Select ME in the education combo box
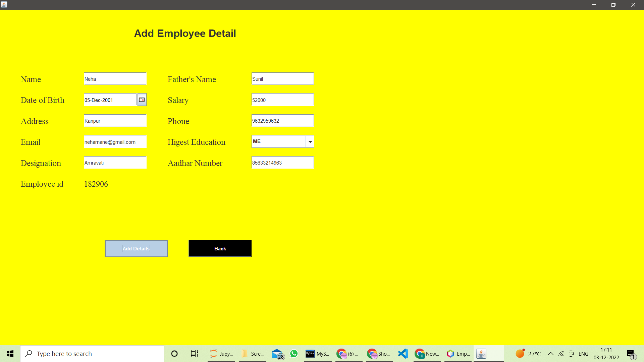This screenshot has width=644, height=362. [x=278, y=141]
